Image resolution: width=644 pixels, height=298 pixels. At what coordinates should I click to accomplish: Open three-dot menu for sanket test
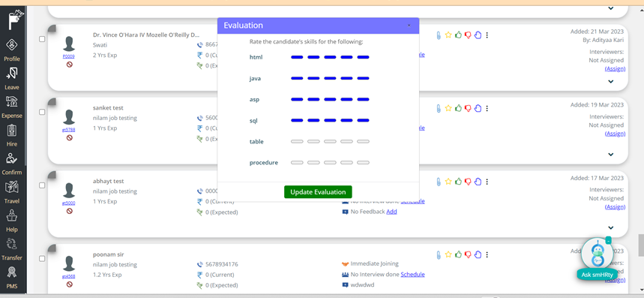point(487,109)
